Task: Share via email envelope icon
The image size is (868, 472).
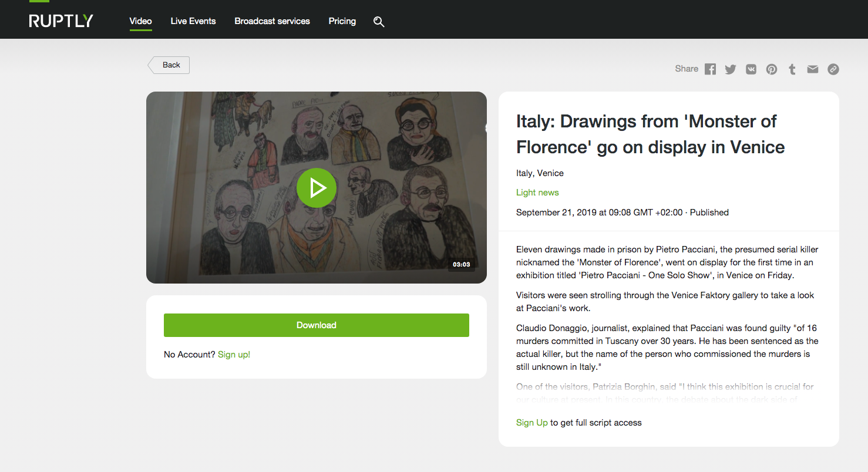Action: (813, 69)
